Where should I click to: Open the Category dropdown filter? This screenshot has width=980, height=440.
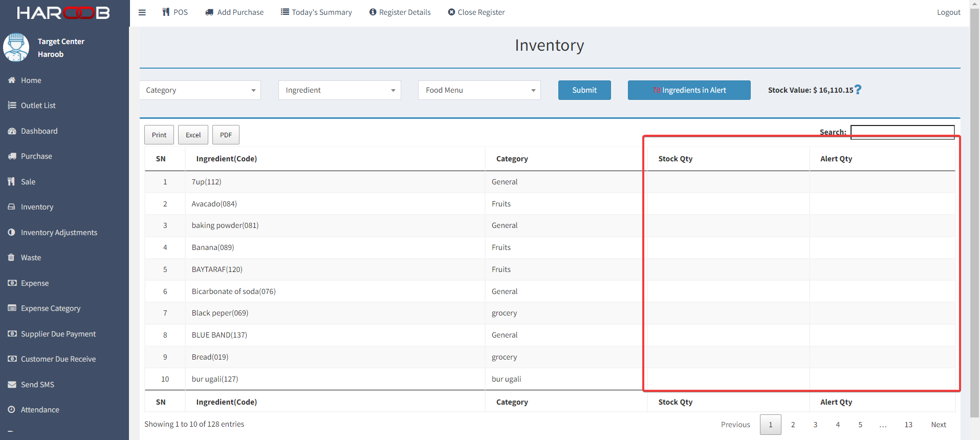(x=200, y=90)
